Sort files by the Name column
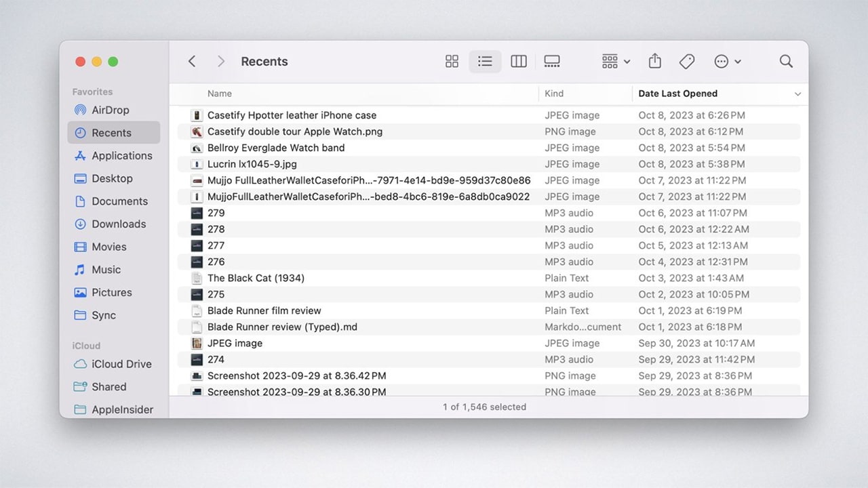This screenshot has height=488, width=868. pos(219,94)
